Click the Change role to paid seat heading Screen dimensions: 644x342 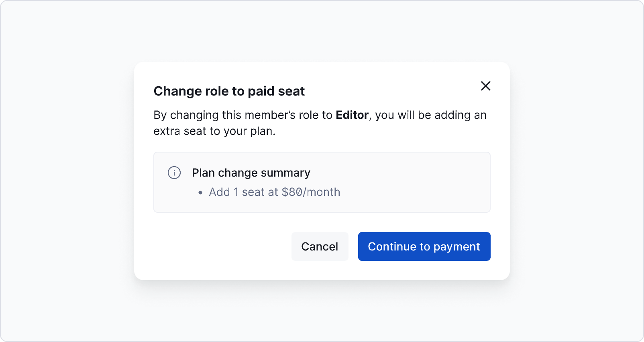pyautogui.click(x=229, y=91)
